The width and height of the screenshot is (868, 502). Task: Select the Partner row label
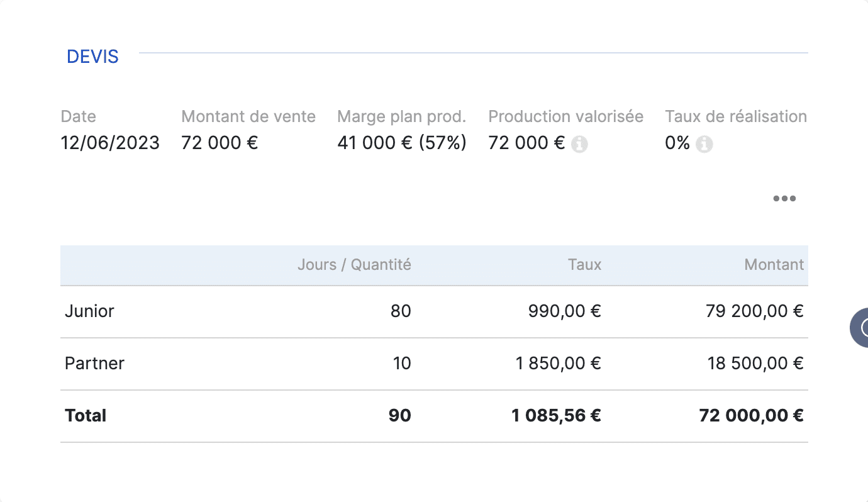94,363
